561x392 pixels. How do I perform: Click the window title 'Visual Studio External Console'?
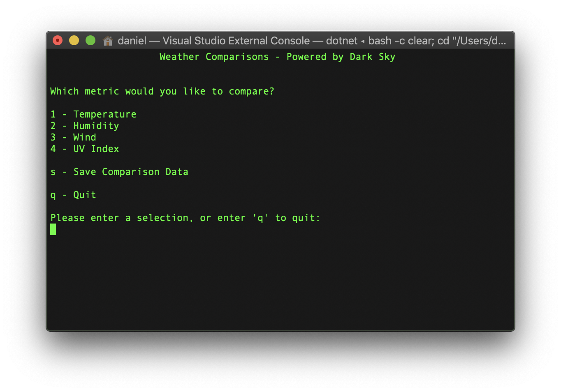[x=236, y=41]
